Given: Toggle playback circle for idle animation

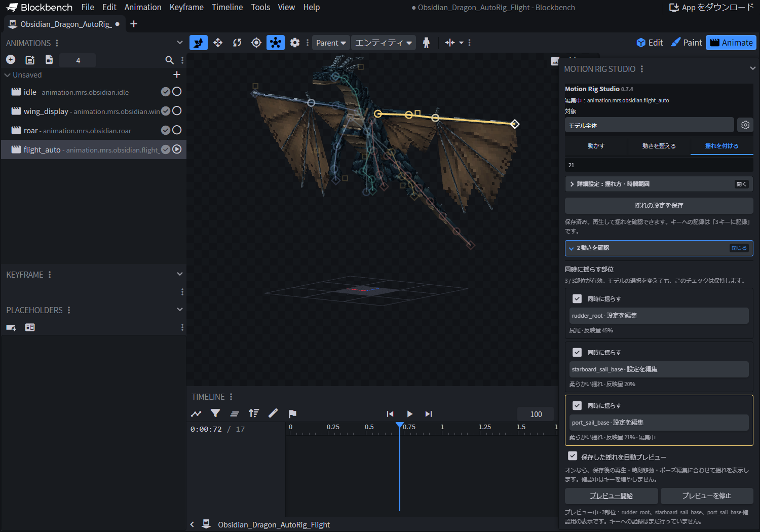Looking at the screenshot, I should pyautogui.click(x=177, y=92).
